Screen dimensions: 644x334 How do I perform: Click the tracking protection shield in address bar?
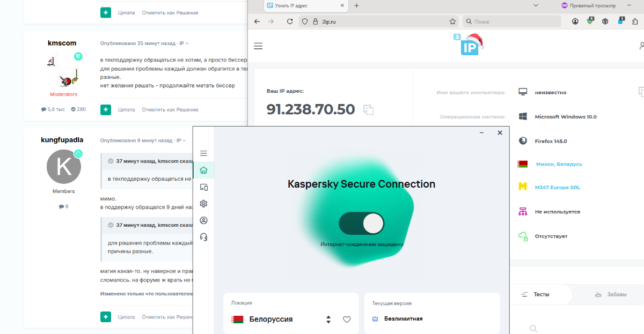click(x=304, y=21)
